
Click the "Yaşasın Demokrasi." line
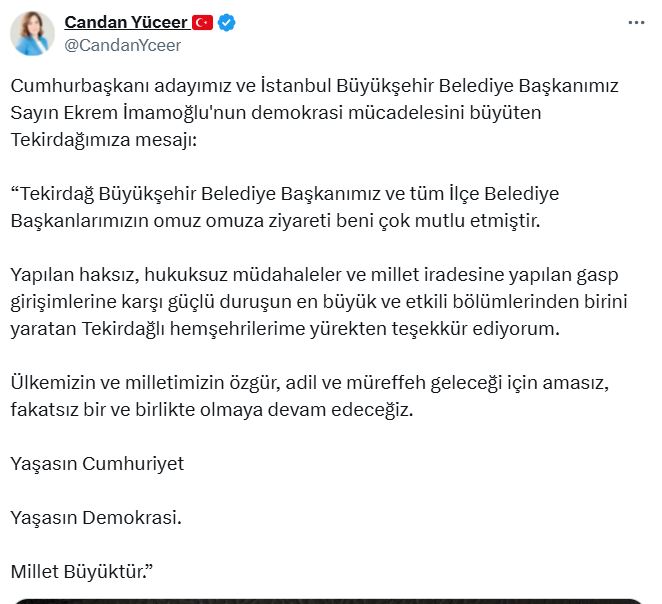click(96, 518)
